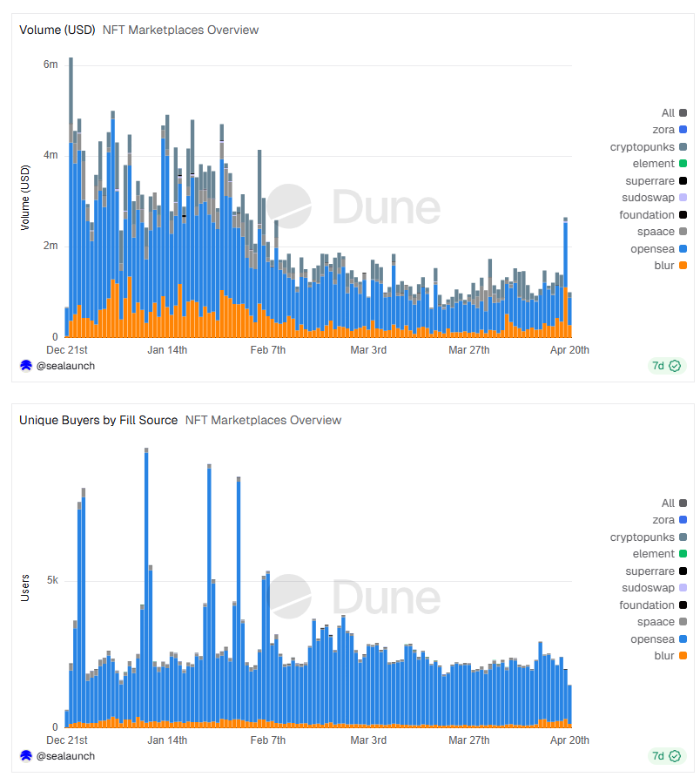Click the sealaunch avatar icon under Volume chart

[x=26, y=366]
